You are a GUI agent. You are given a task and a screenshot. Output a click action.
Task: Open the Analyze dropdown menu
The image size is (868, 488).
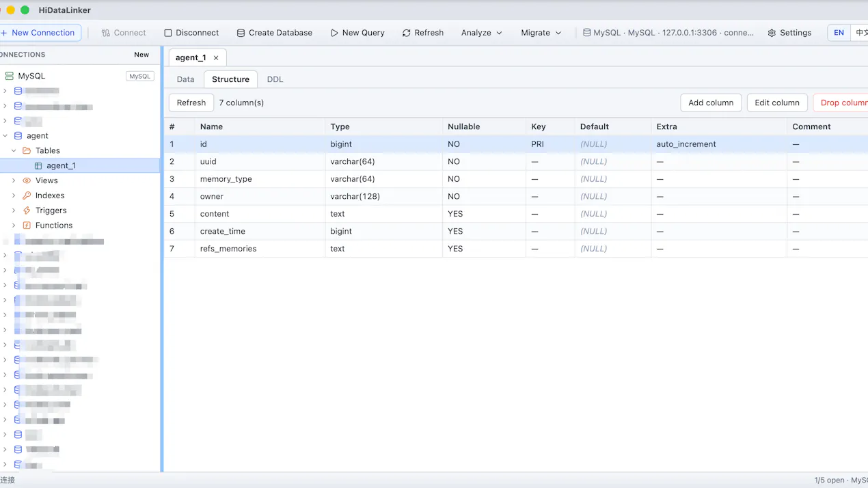(482, 33)
